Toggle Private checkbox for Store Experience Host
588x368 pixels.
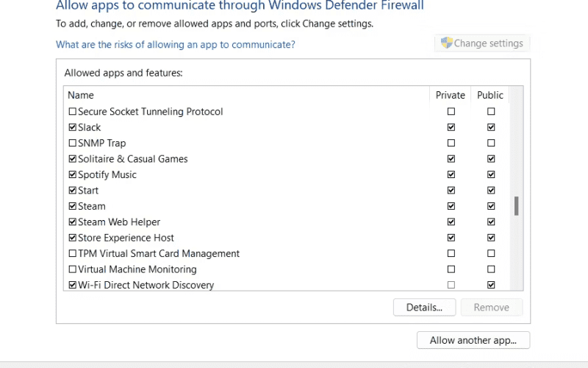click(x=451, y=238)
